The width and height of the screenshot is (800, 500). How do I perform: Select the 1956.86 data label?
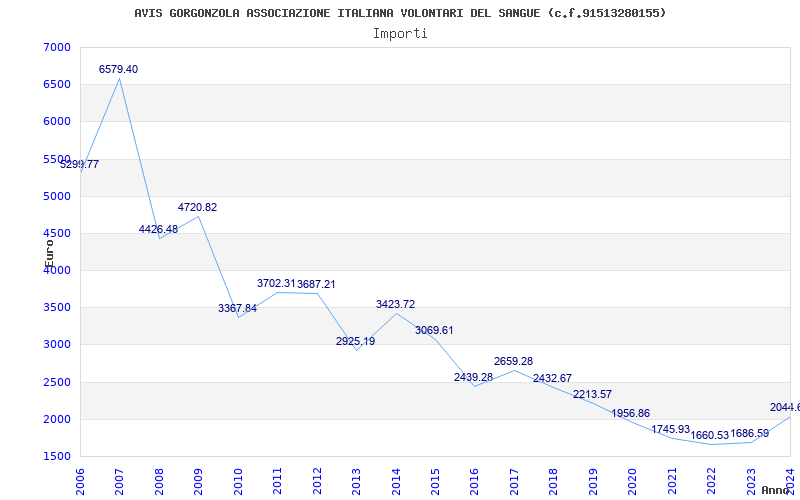pos(631,414)
